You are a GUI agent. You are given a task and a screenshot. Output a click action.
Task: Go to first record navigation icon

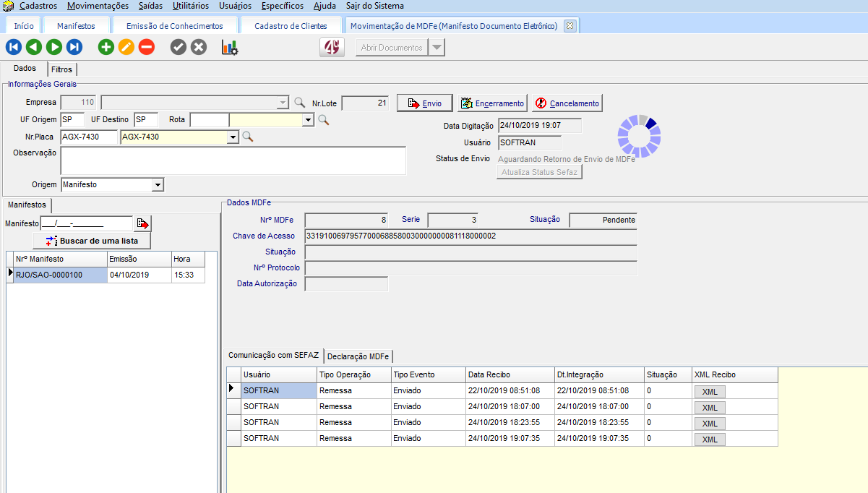[x=13, y=48]
